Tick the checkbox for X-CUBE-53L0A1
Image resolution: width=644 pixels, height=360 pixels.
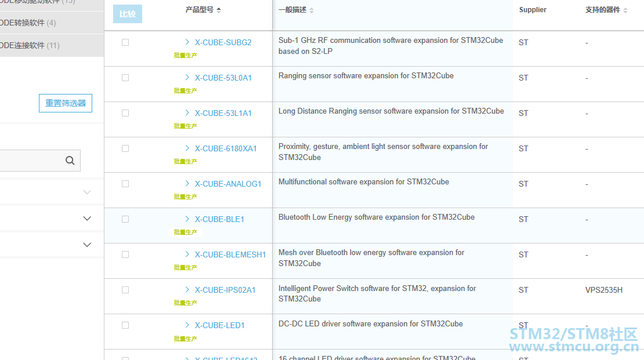(125, 78)
